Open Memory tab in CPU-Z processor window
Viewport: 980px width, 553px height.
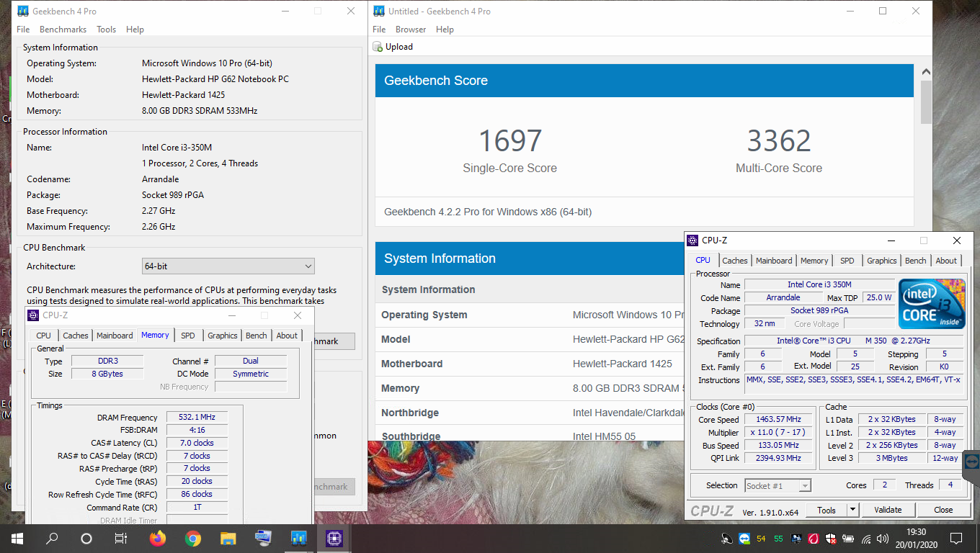coord(814,261)
